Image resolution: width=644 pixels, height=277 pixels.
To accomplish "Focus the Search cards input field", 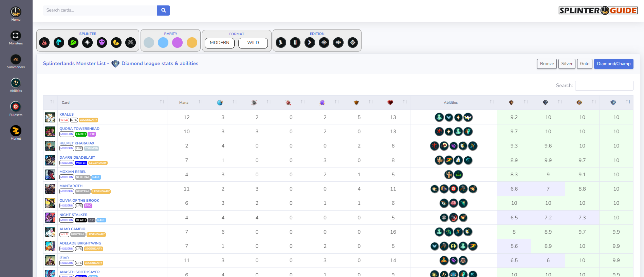I will (100, 10).
